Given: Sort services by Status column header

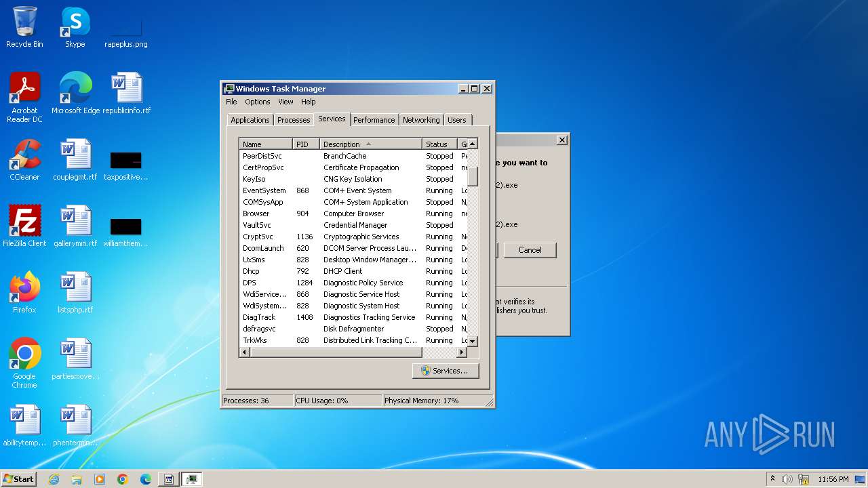Looking at the screenshot, I should point(440,144).
